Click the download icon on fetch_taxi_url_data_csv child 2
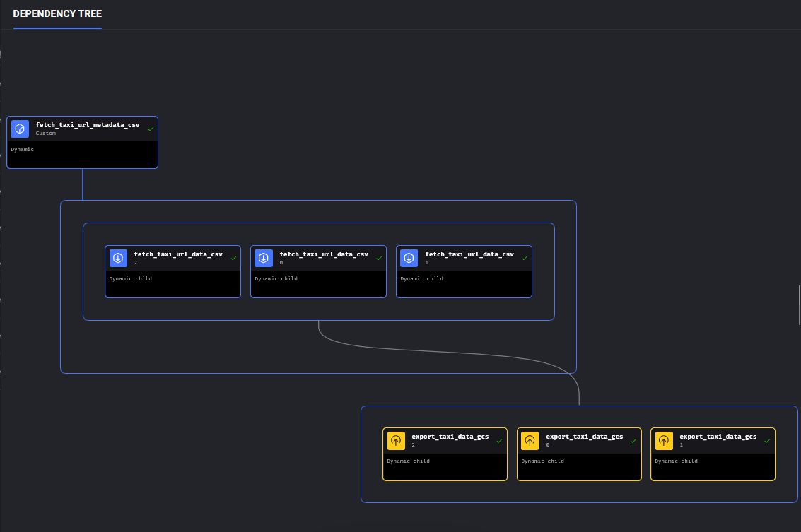 tap(118, 258)
